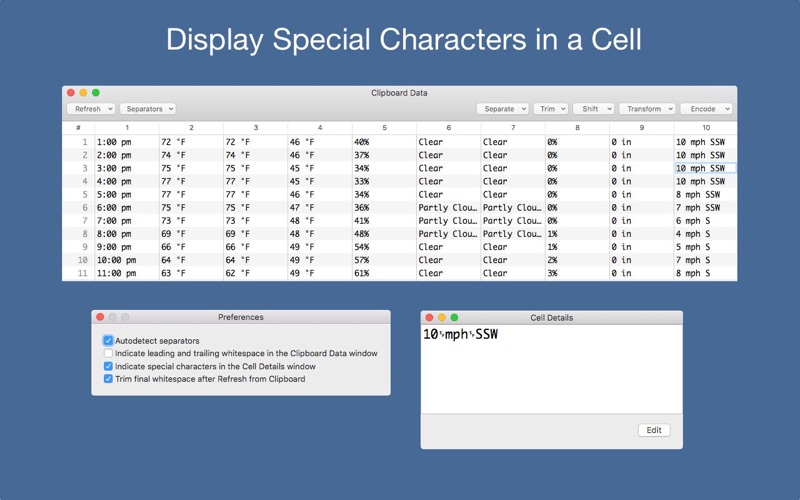Select column 5 header

point(384,128)
